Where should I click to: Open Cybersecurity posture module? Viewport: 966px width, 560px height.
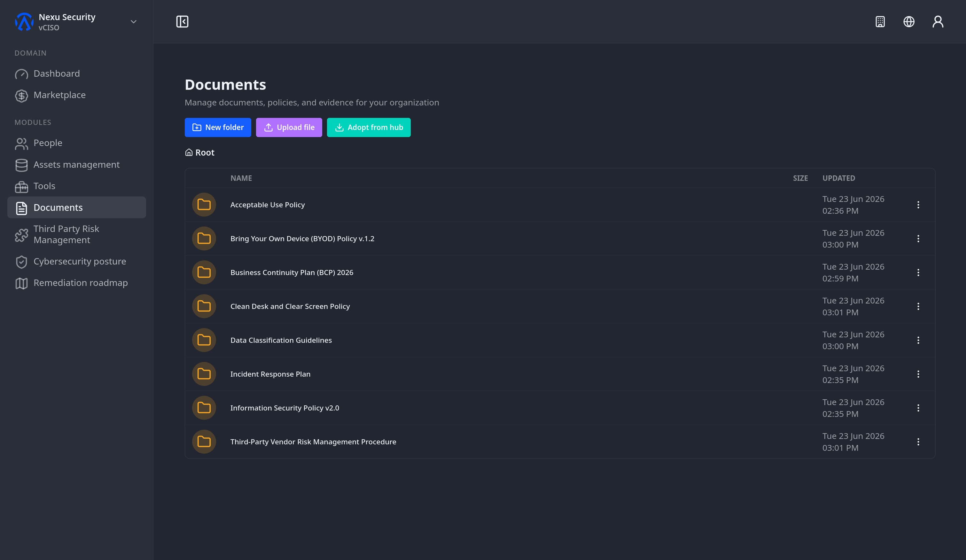pos(77,262)
